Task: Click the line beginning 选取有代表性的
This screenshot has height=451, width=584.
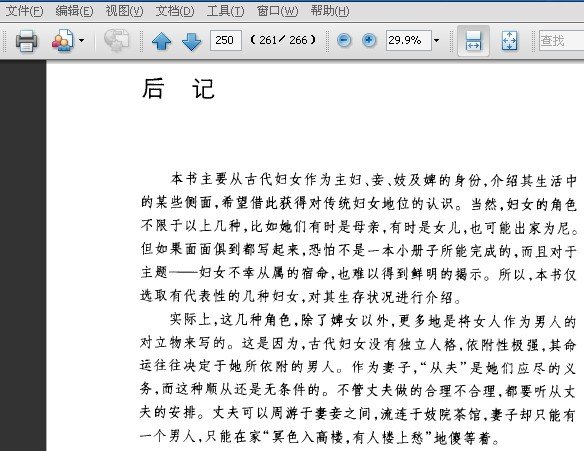Action: (301, 297)
